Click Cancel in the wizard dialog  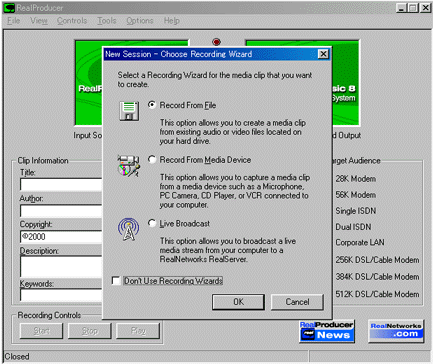[297, 302]
